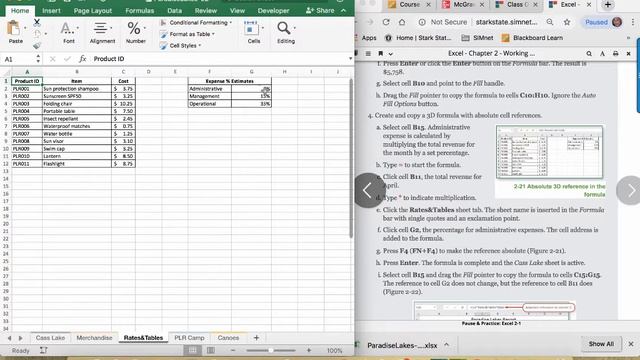The image size is (640, 360).
Task: Open the Cells group icon
Action: [251, 28]
